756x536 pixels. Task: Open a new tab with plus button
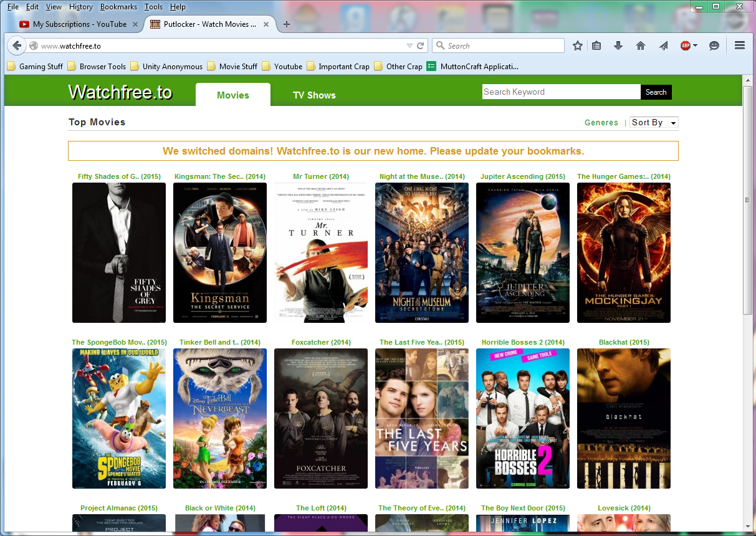(x=287, y=24)
